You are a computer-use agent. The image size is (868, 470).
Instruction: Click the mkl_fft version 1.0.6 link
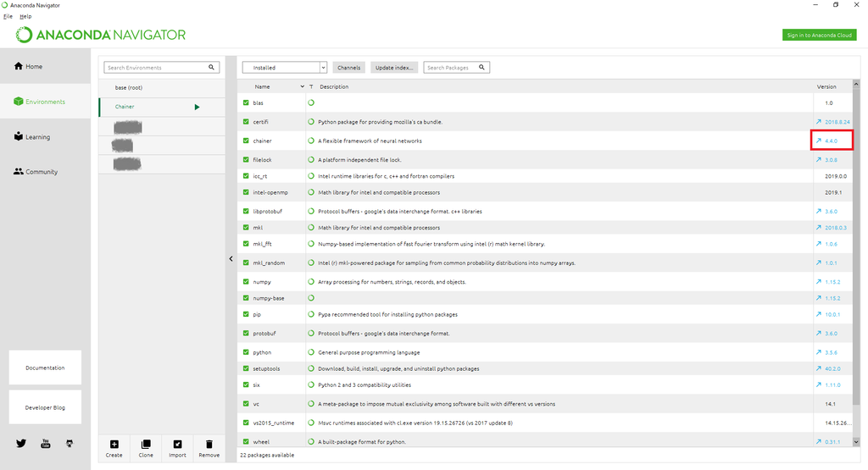831,244
